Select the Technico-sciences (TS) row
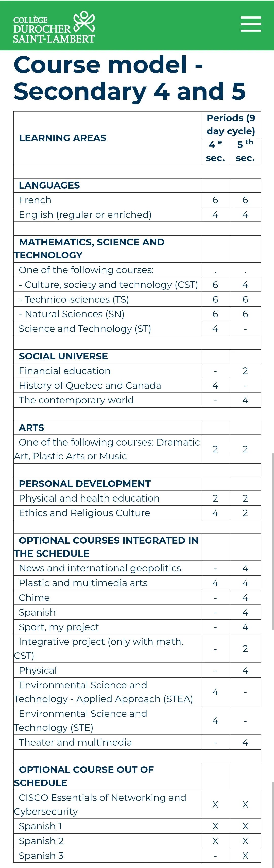Screen dimensions: 274x868 pos(137,299)
